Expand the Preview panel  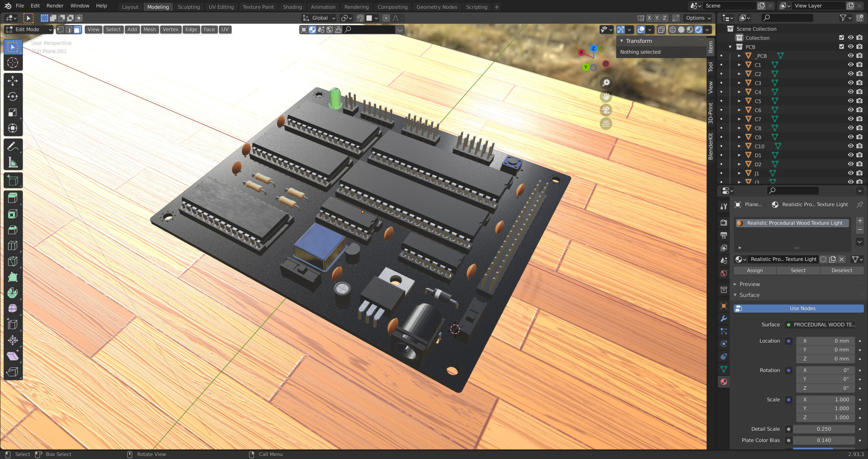[749, 284]
